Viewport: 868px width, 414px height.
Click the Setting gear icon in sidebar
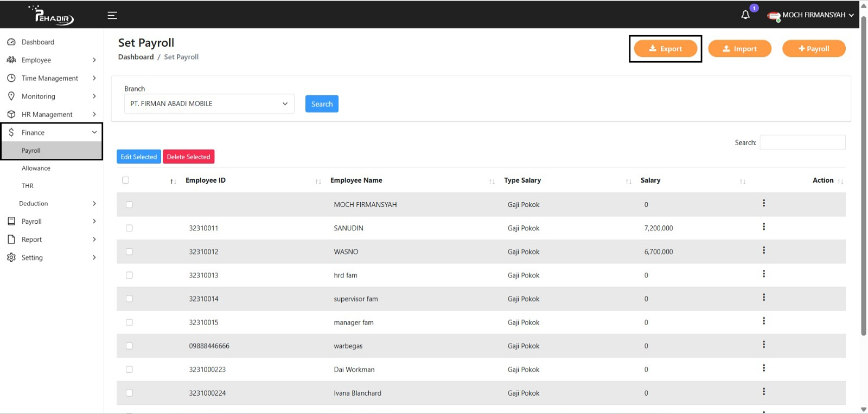click(x=11, y=257)
